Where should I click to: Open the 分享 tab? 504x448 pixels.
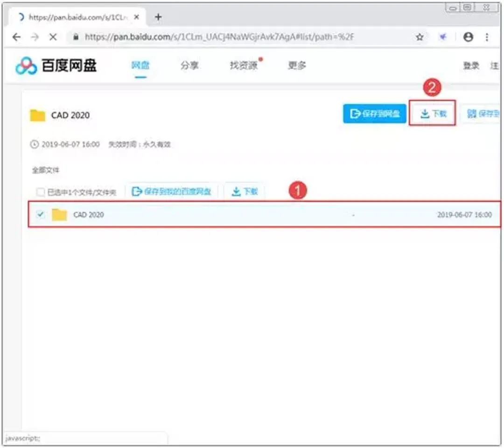coord(189,65)
